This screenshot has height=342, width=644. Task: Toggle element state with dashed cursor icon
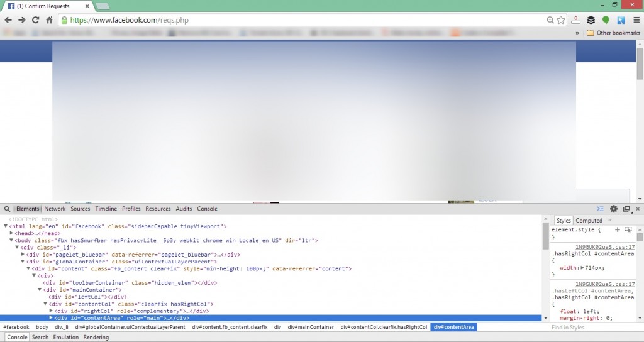628,230
